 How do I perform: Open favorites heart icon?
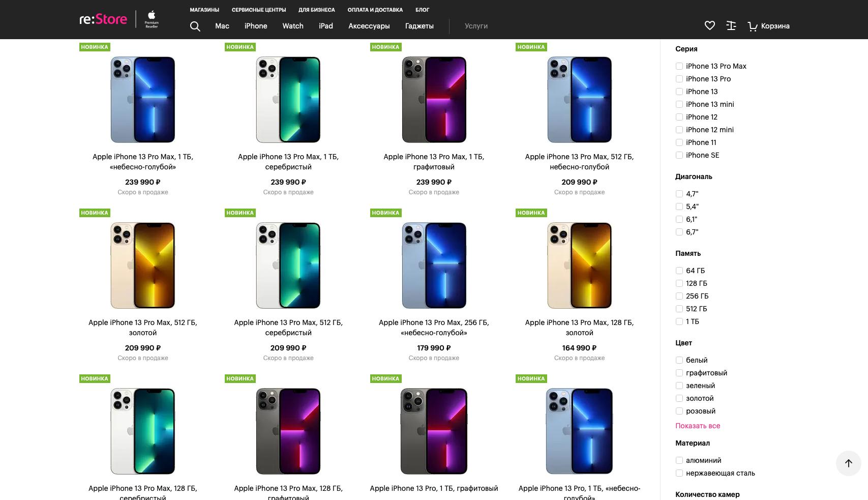pyautogui.click(x=710, y=25)
